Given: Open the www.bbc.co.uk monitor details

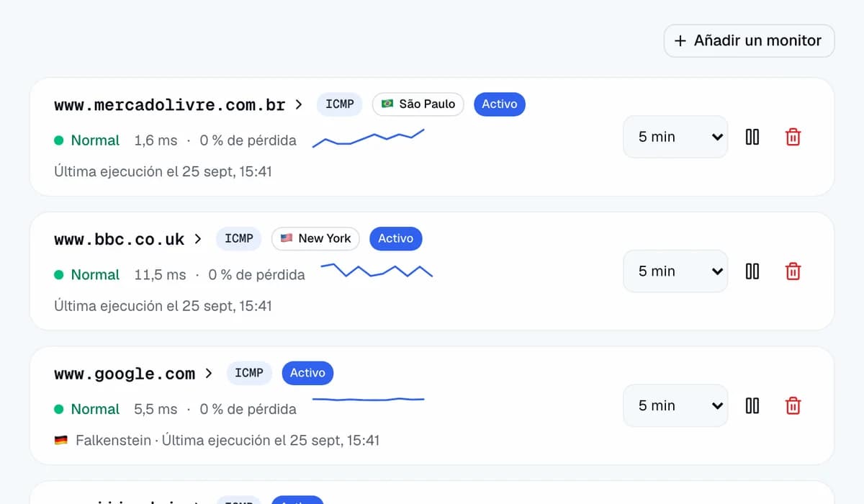Looking at the screenshot, I should click(x=128, y=239).
